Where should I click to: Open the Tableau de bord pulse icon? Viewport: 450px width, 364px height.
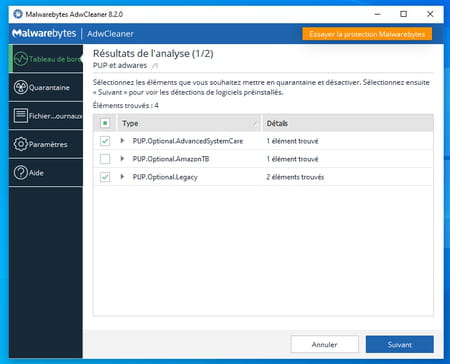pos(21,59)
